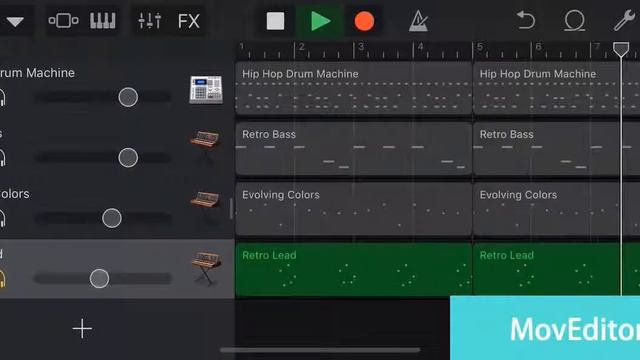Toggle solo headphones on Drum Machine track
This screenshot has width=640, height=360.
[x=2, y=98]
